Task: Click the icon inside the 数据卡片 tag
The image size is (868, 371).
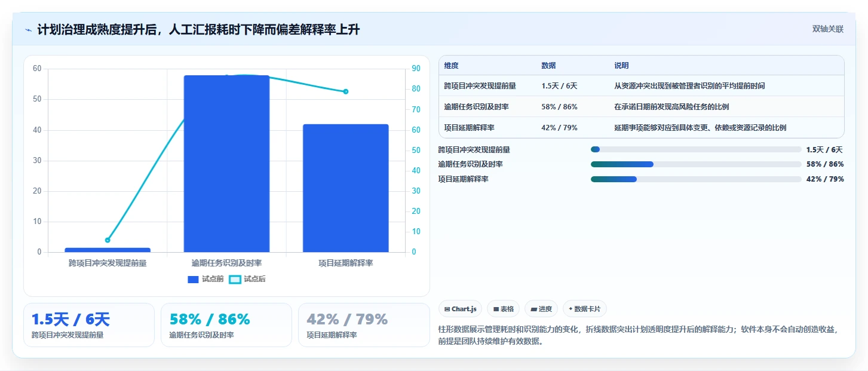Action: point(571,309)
